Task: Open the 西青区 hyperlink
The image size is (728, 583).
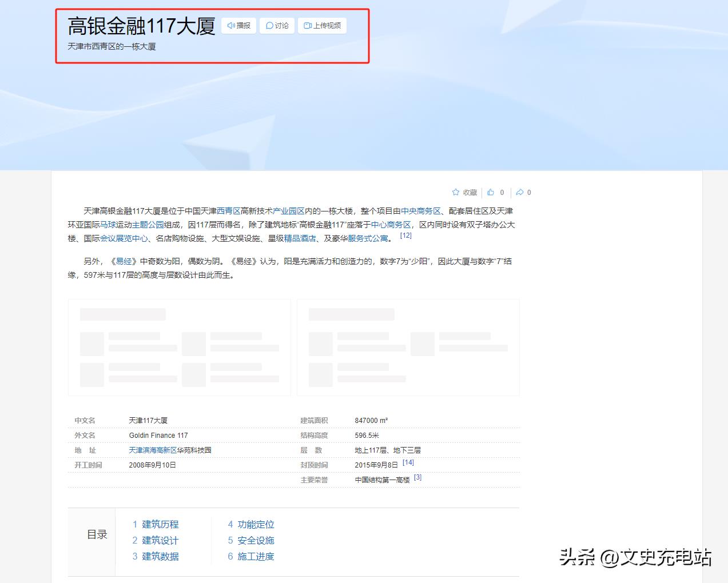Action: [x=228, y=211]
